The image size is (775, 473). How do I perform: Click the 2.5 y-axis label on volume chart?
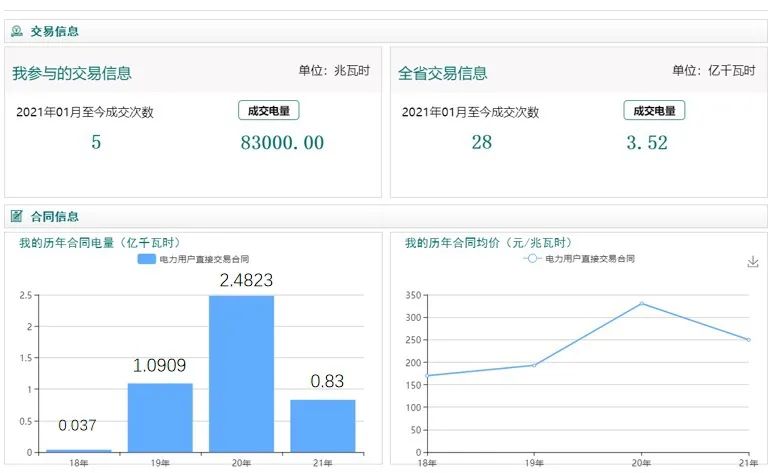[x=26, y=295]
